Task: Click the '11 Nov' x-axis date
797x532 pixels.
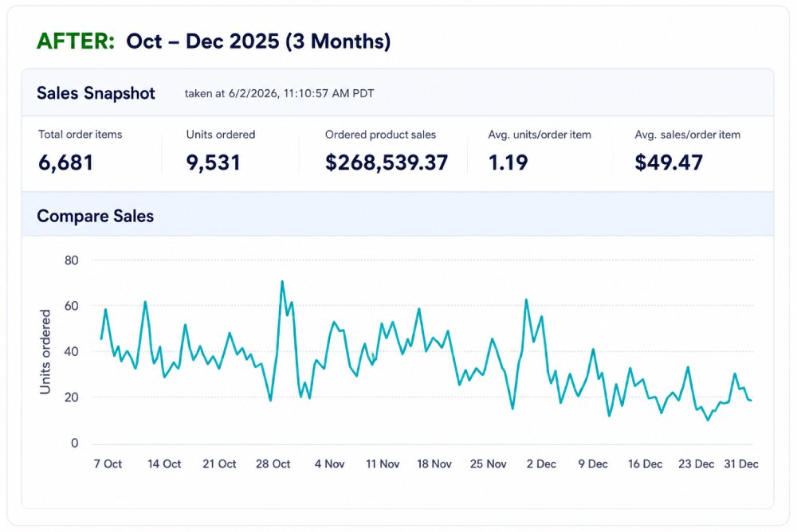Action: coord(383,464)
